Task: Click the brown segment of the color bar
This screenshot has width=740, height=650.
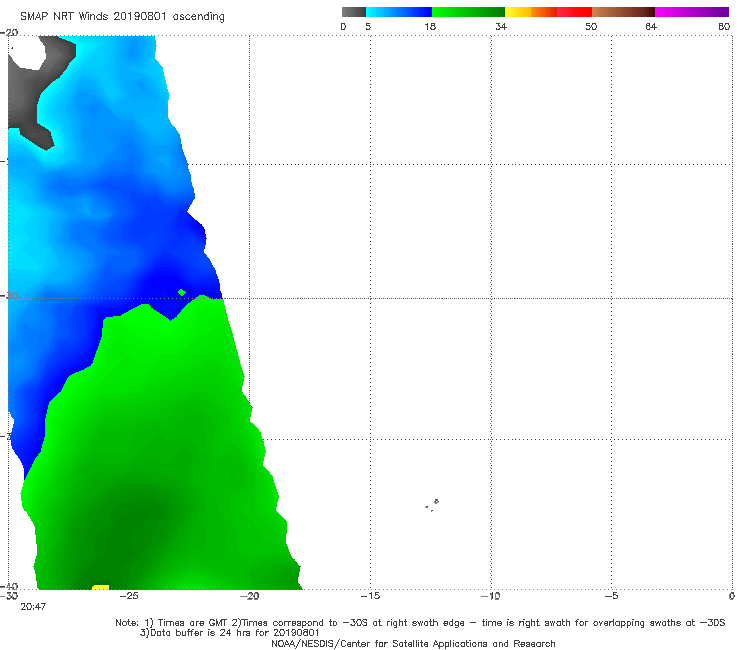Action: point(623,12)
